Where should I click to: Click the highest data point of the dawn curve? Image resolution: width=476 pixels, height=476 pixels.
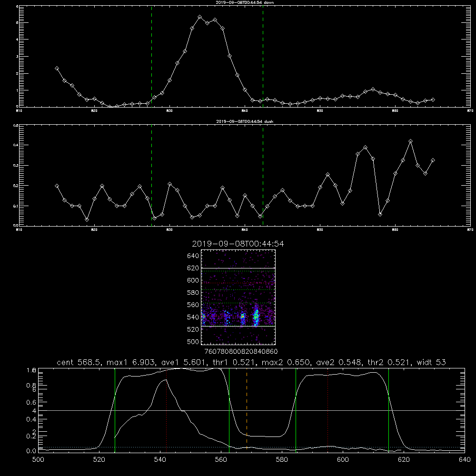tap(200, 17)
